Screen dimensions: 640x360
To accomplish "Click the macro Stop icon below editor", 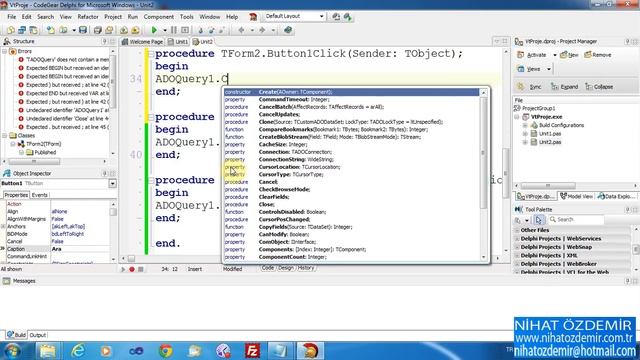I will 141,269.
